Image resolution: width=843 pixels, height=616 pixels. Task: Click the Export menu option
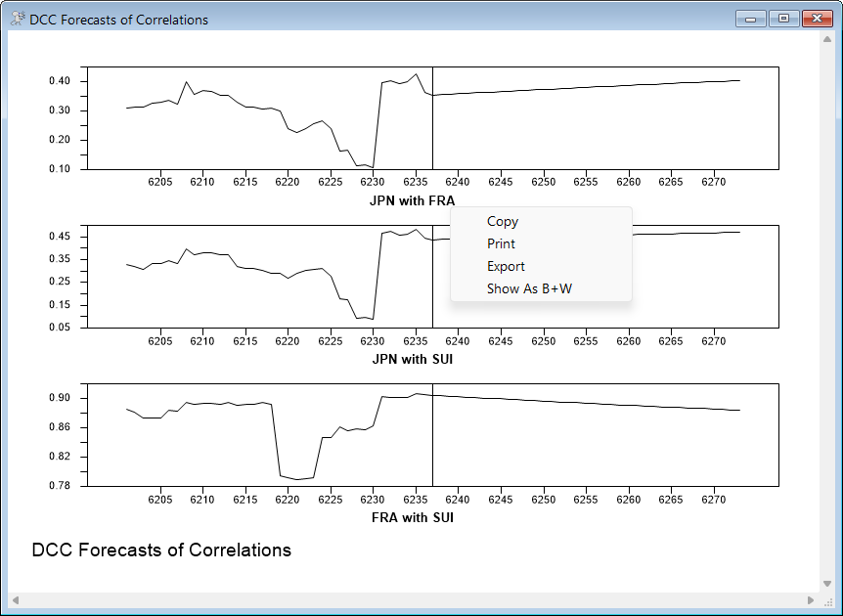pyautogui.click(x=506, y=267)
